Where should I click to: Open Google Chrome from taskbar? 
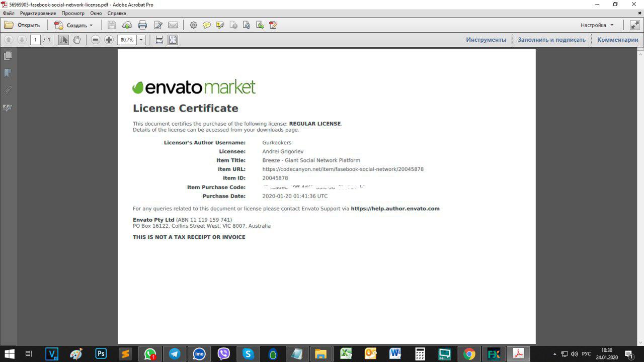(x=469, y=354)
